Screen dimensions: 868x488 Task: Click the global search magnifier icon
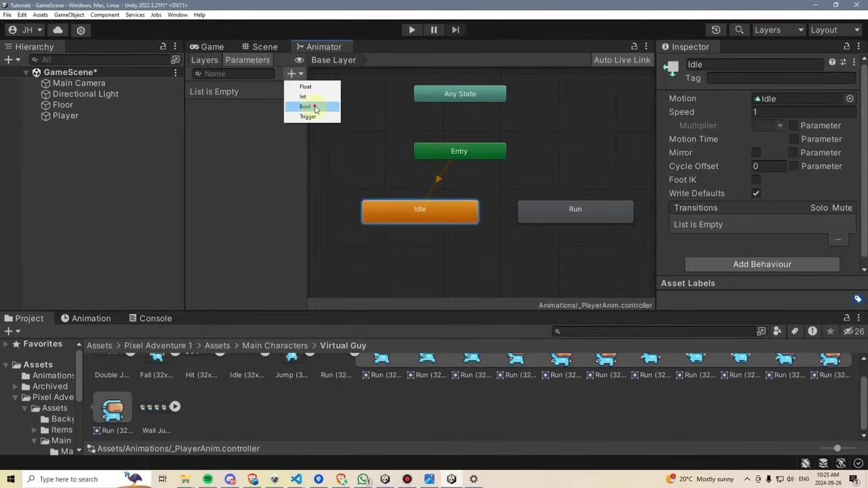739,30
